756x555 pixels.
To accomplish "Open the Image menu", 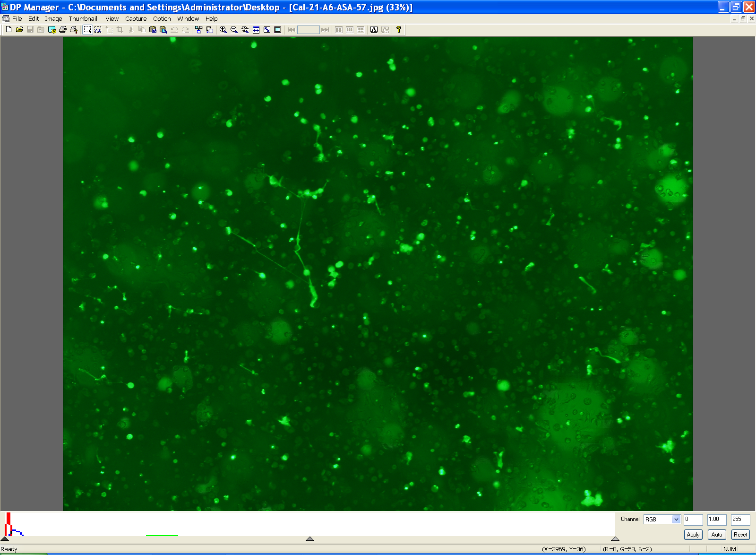I will [x=53, y=19].
